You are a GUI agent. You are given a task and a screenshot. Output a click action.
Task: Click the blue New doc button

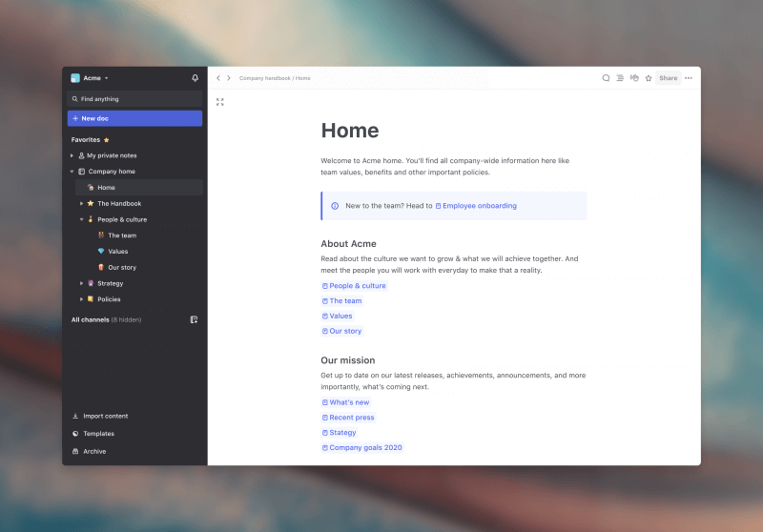point(134,118)
